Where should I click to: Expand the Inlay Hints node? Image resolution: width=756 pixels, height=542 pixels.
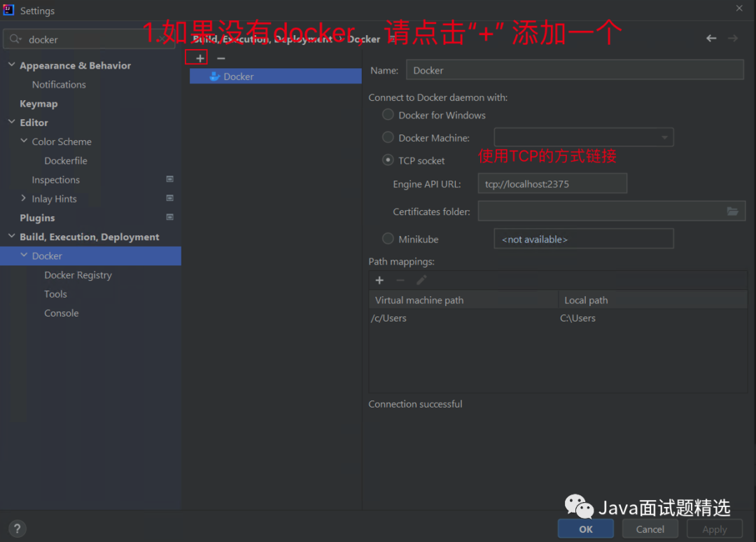pyautogui.click(x=24, y=198)
